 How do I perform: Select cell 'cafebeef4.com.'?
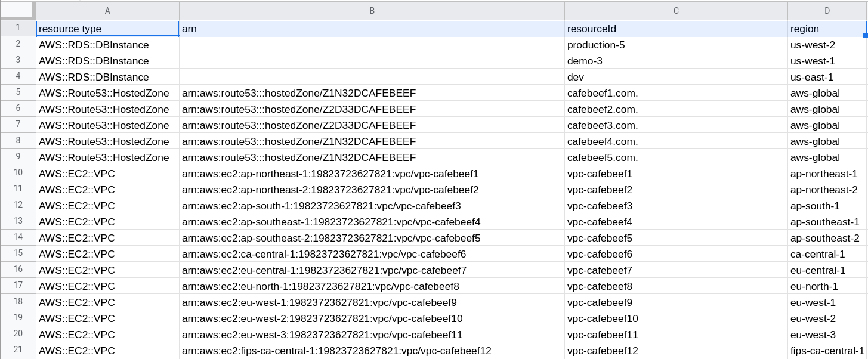pyautogui.click(x=676, y=141)
